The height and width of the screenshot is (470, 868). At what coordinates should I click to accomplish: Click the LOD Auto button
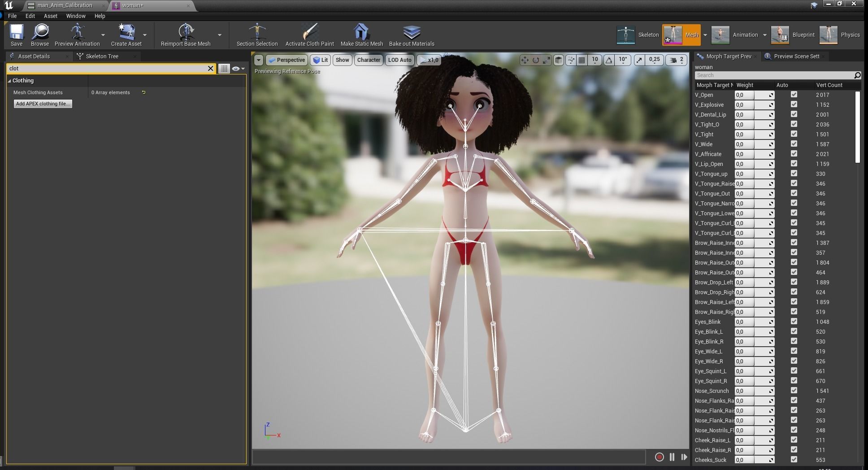[399, 60]
